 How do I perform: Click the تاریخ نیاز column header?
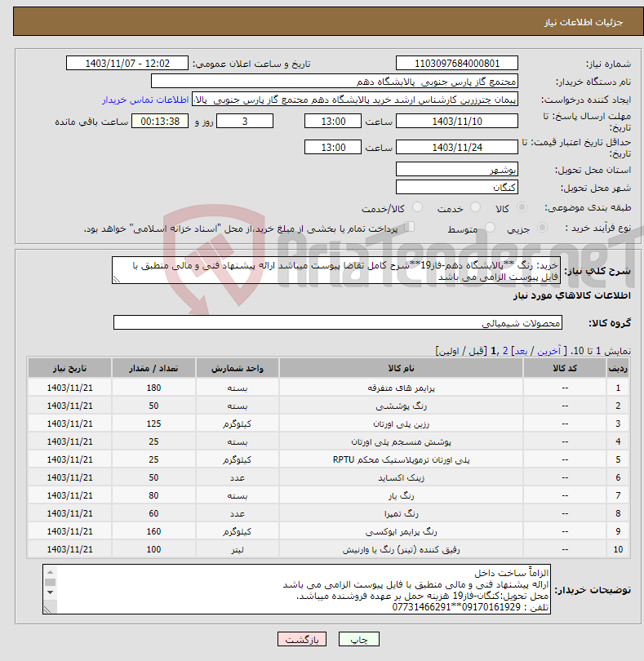69,368
